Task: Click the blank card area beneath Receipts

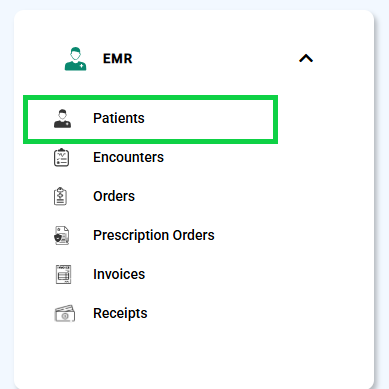Action: click(193, 355)
